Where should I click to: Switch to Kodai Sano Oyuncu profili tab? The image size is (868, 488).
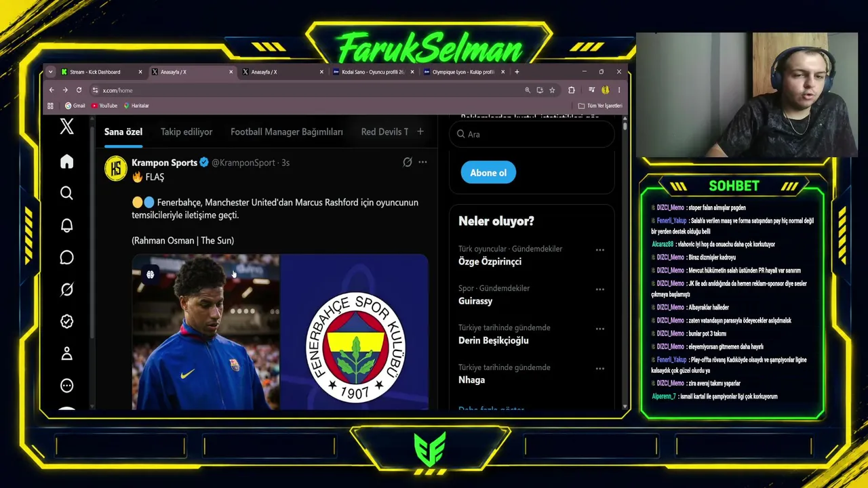tap(374, 72)
